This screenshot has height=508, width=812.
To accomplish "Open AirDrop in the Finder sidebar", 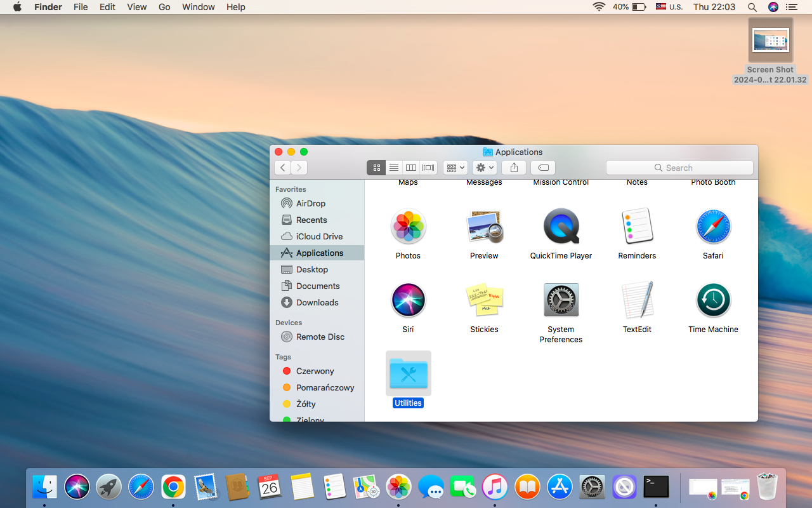I will click(x=317, y=203).
